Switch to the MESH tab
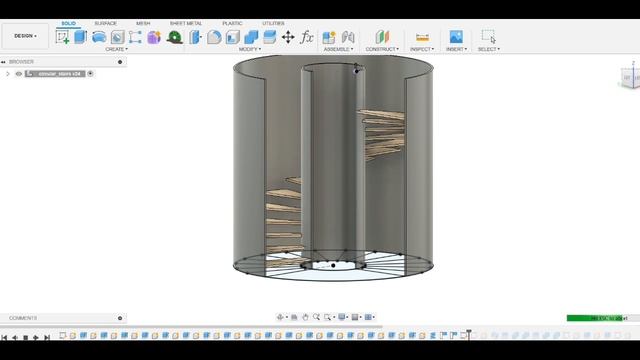 (x=143, y=24)
